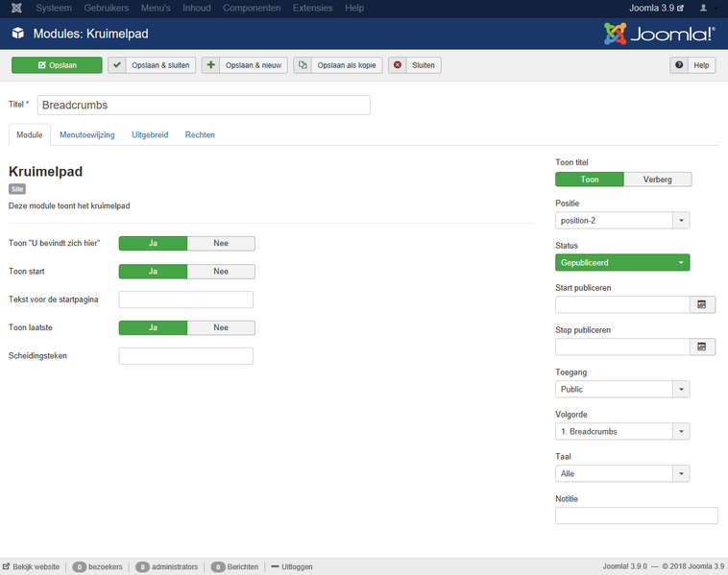
Task: Open the Componenten menu
Action: tap(252, 8)
